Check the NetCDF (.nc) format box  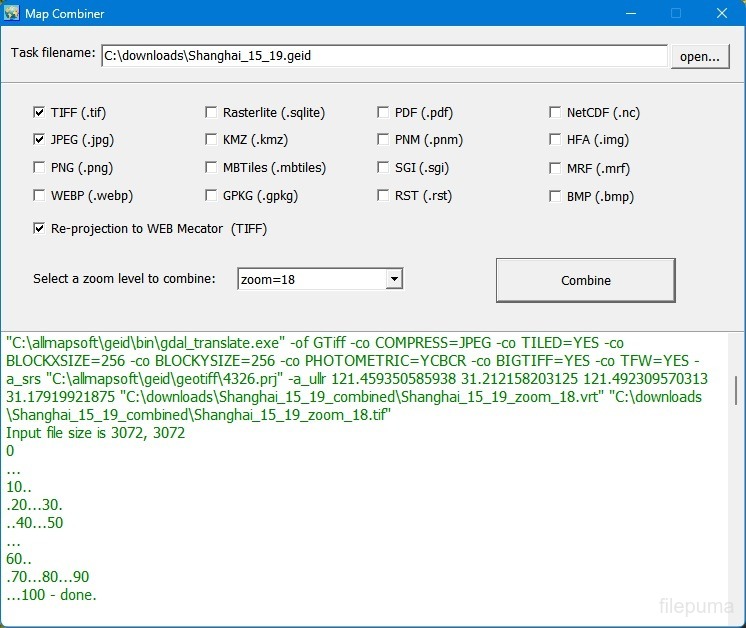(x=556, y=113)
